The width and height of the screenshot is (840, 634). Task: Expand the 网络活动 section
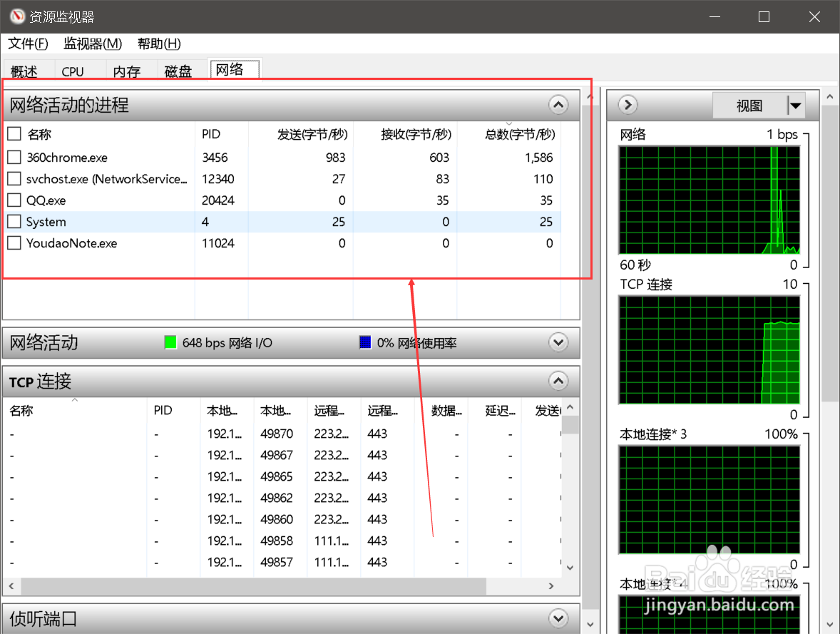558,342
